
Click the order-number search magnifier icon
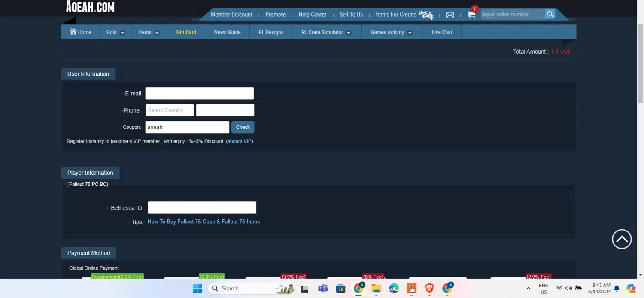(x=550, y=14)
